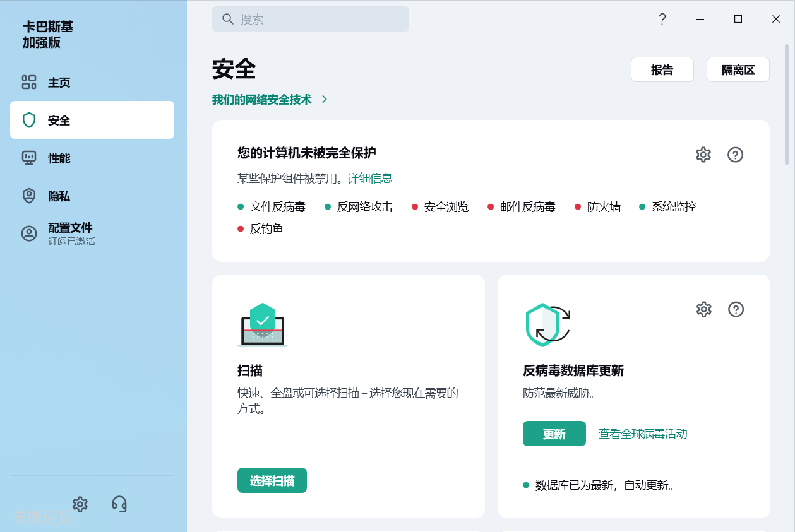Open the 主页 home page in sidebar

point(59,83)
